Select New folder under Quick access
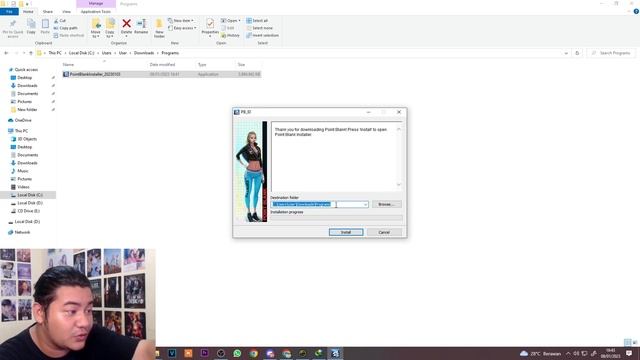Viewport: 640px width, 360px height. point(27,110)
